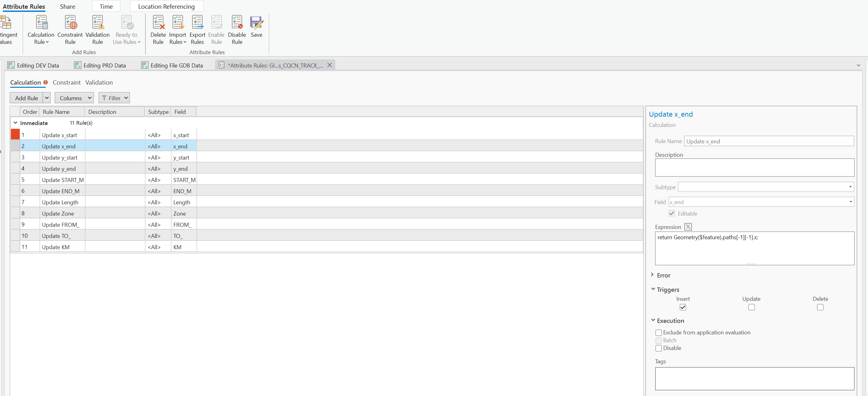
Task: Open the Editing PRD Data tab
Action: [x=104, y=65]
